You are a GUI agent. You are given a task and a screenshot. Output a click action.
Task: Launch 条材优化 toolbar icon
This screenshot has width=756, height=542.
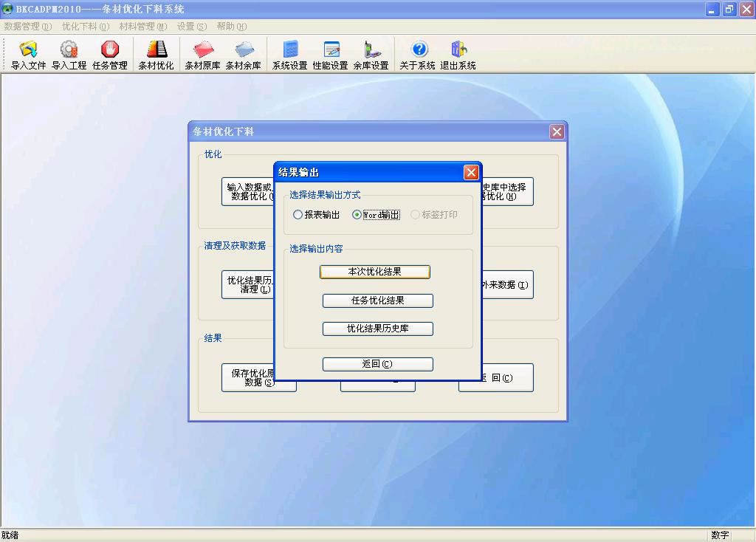(x=156, y=55)
